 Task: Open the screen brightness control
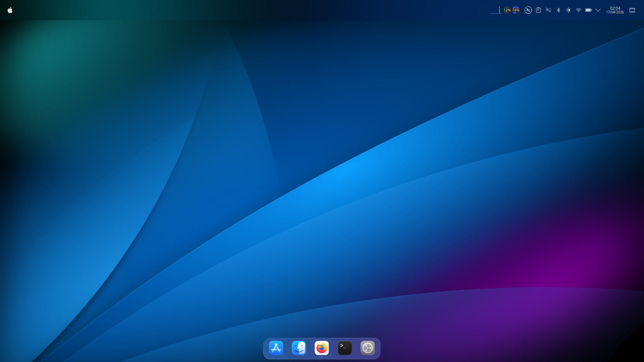pos(569,10)
